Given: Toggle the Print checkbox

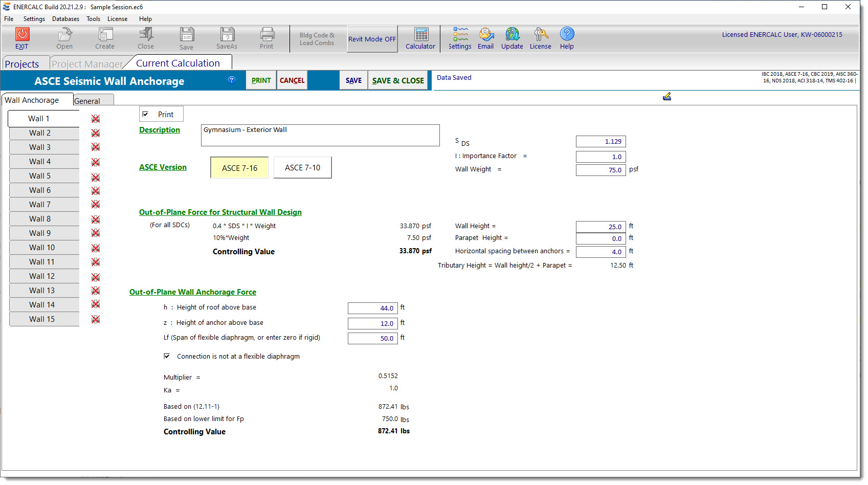Looking at the screenshot, I should [145, 114].
